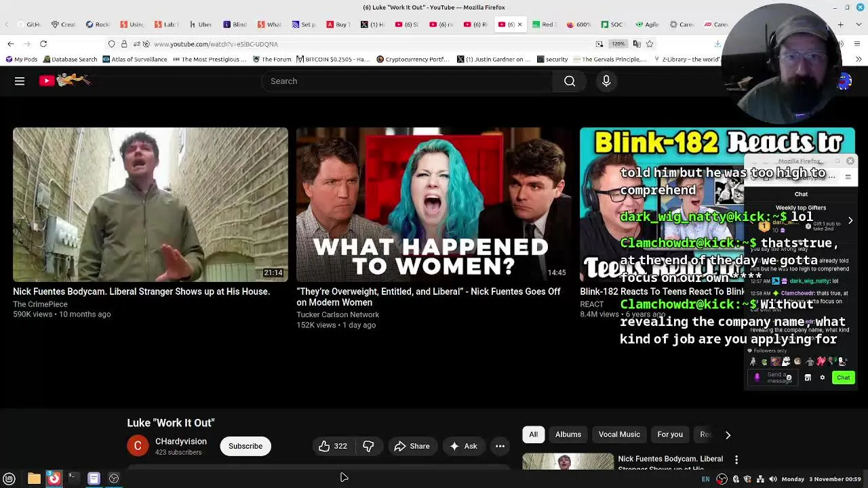The height and width of the screenshot is (488, 868).
Task: Switch to the SOC tab
Action: click(613, 24)
